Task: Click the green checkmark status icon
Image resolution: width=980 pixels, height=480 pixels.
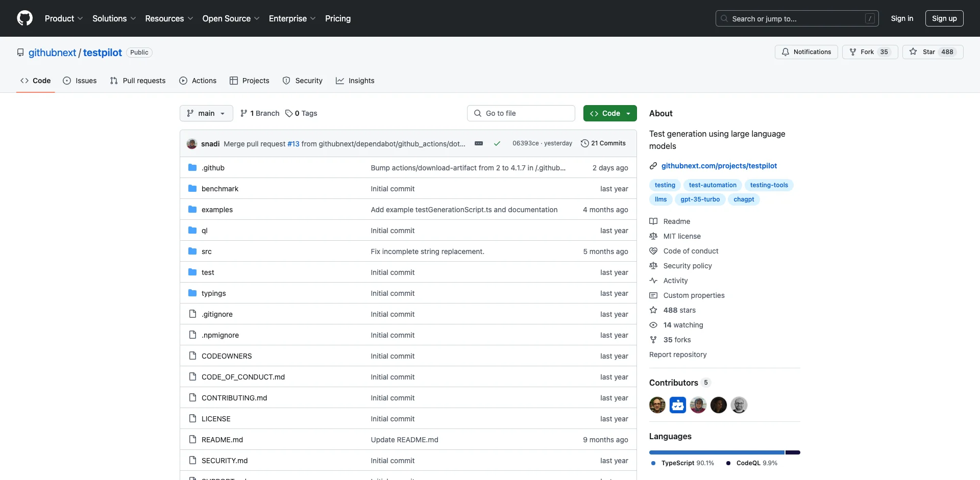Action: tap(497, 143)
